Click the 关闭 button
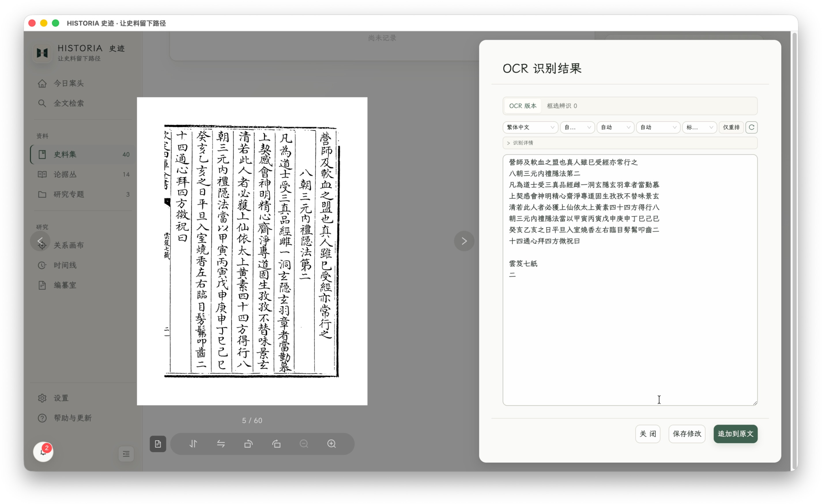This screenshot has width=822, height=504. pos(648,434)
